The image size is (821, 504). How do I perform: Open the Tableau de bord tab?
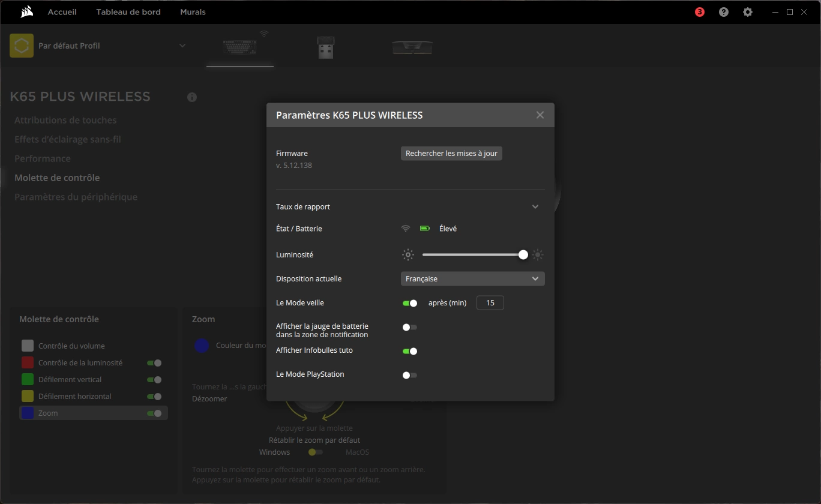click(x=128, y=12)
